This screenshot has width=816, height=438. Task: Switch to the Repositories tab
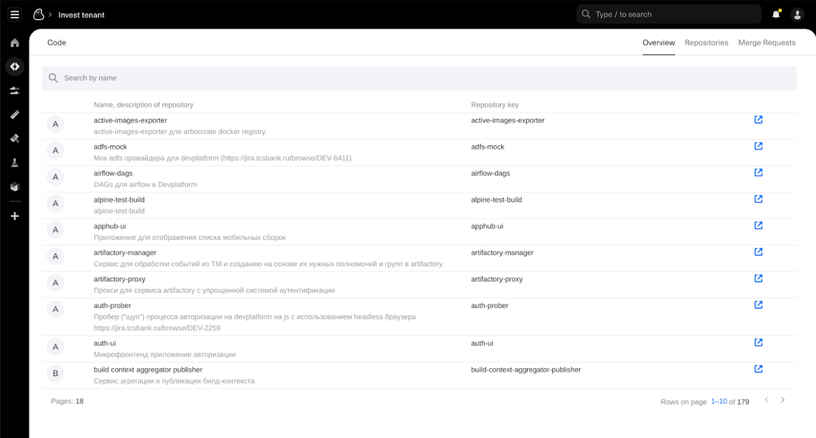click(x=706, y=43)
